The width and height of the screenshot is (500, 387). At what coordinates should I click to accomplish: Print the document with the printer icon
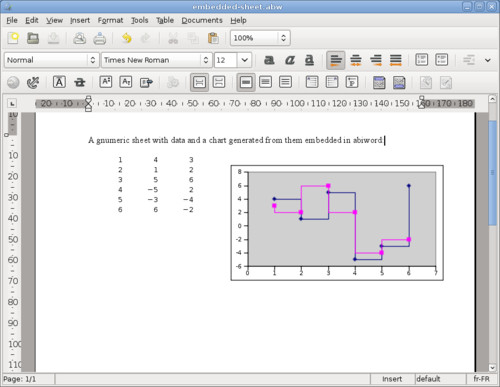click(99, 38)
